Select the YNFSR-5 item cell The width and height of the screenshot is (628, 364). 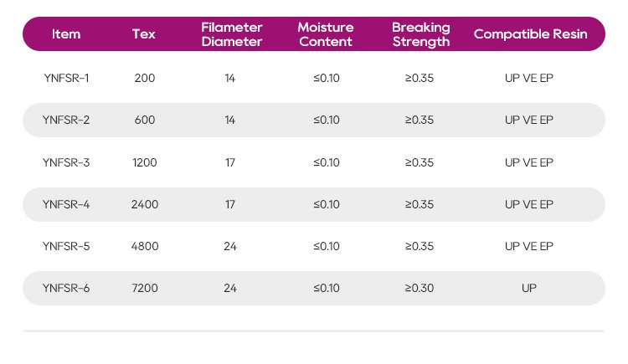[x=66, y=246]
